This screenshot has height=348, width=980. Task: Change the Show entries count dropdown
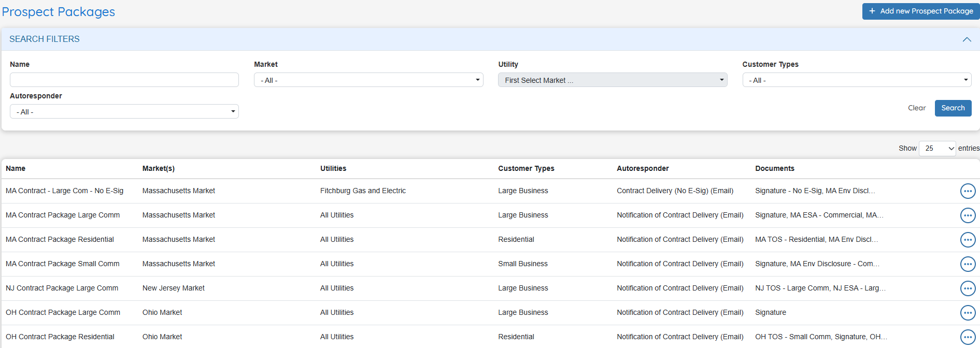pos(938,148)
